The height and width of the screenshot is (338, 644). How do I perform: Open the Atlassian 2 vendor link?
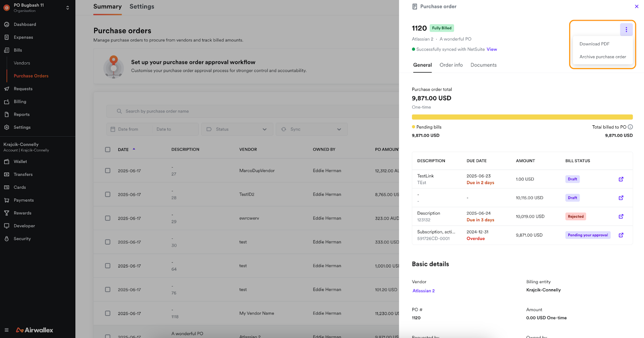pos(423,291)
